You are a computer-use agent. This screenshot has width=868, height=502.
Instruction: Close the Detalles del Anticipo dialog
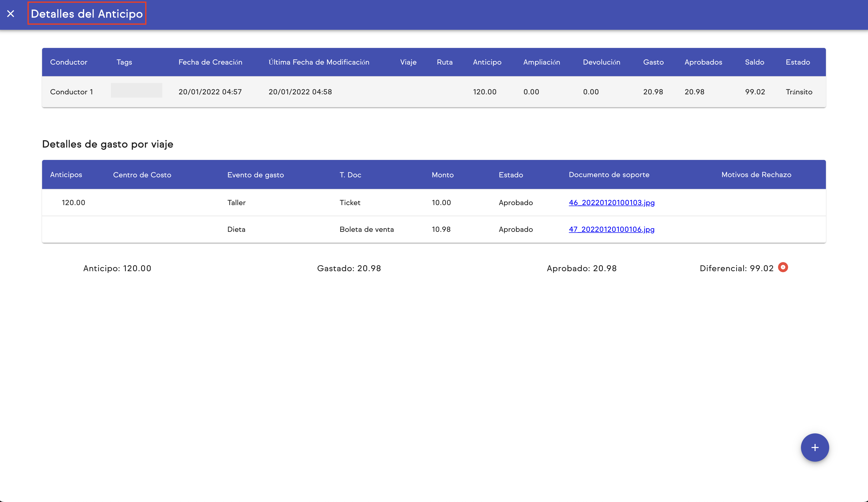point(11,14)
